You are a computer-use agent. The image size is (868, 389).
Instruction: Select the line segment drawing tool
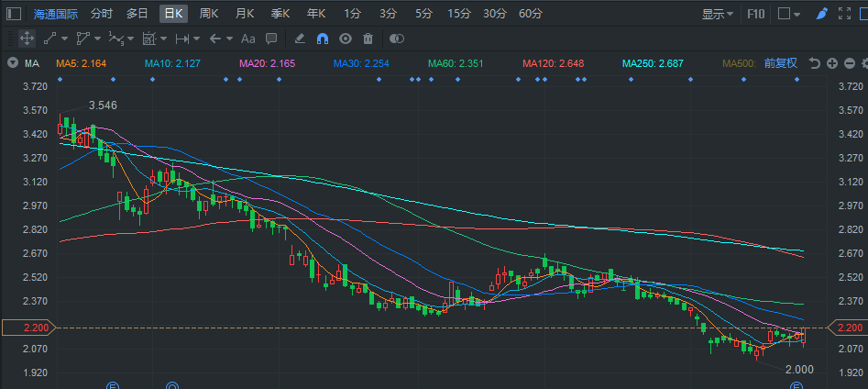pyautogui.click(x=49, y=39)
